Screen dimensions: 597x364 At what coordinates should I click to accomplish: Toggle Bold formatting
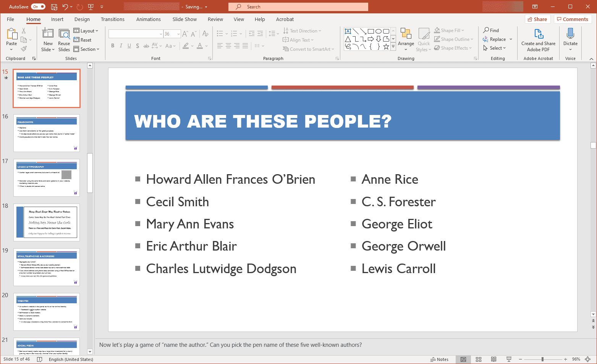113,46
